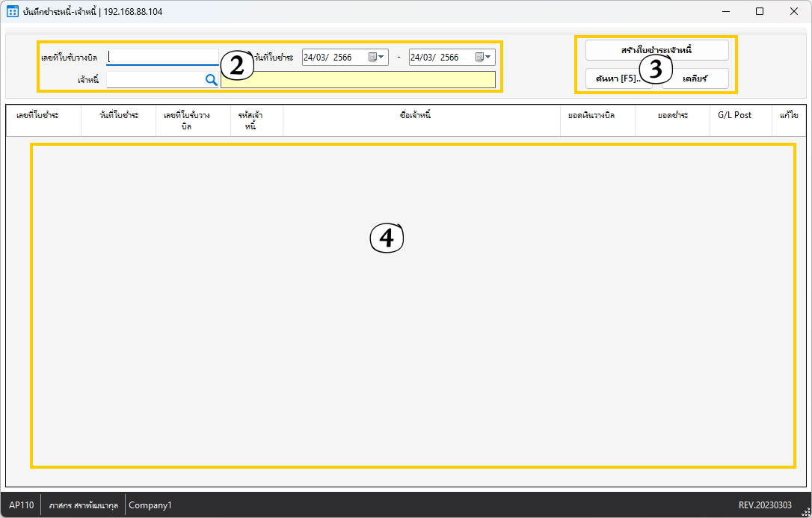Screen dimensions: 812x518
Task: Select the end payment date field
Action: coord(441,58)
